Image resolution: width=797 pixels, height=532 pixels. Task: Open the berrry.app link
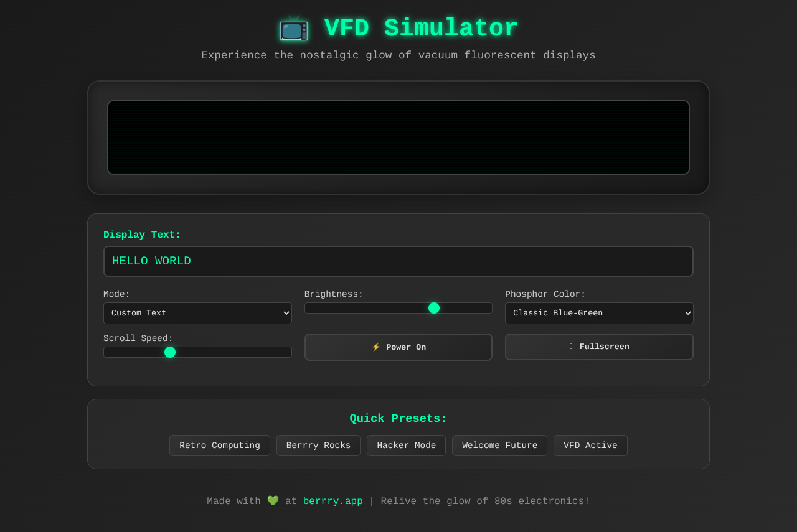[x=332, y=500]
